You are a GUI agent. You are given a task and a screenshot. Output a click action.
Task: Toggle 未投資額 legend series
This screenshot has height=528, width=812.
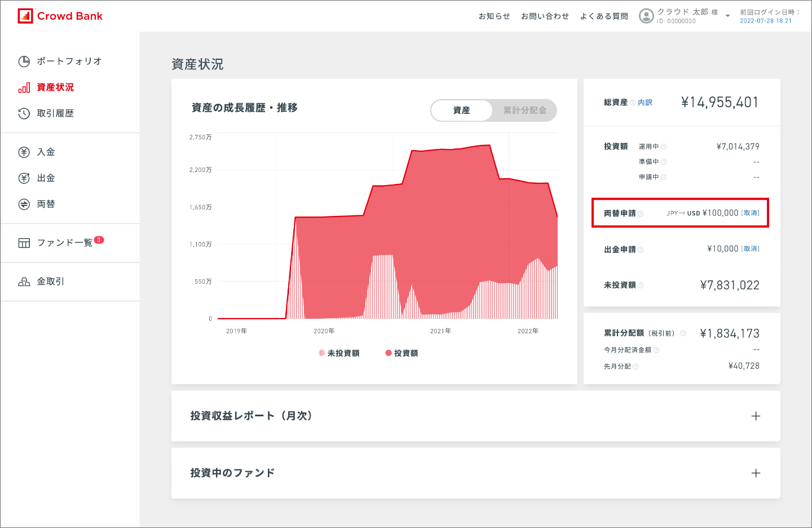pyautogui.click(x=339, y=353)
